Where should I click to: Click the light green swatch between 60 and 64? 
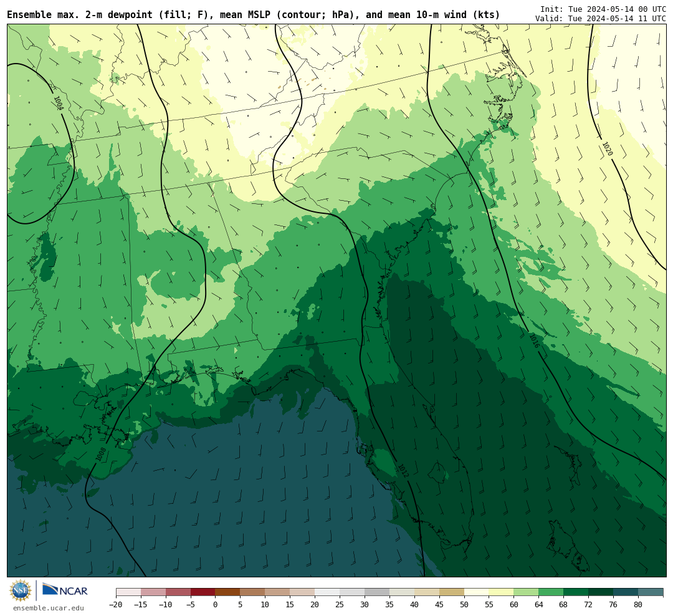(x=527, y=592)
